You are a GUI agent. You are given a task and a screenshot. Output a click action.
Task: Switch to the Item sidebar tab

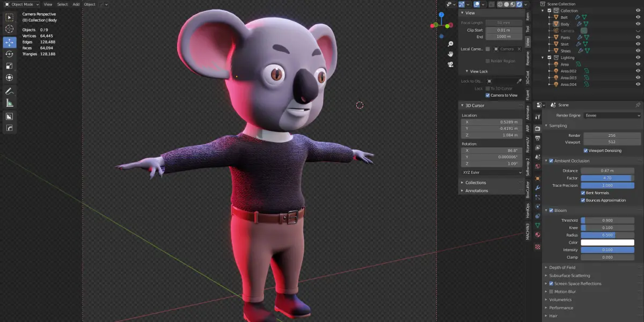(528, 17)
